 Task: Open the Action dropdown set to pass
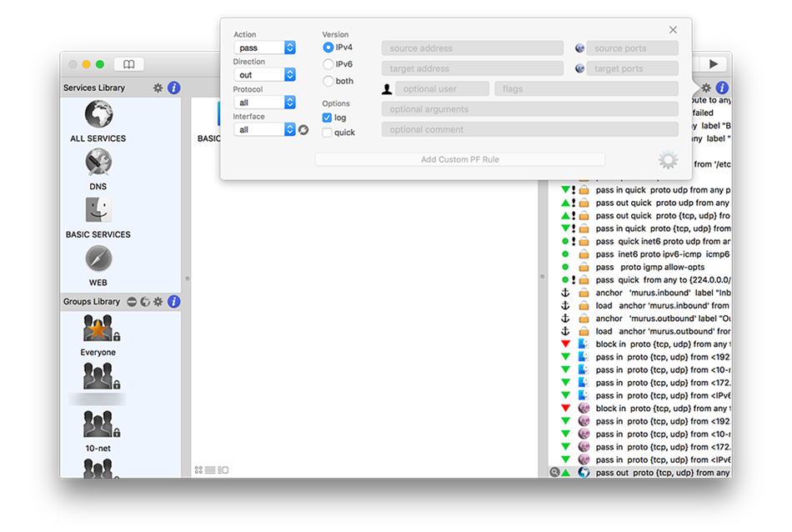tap(264, 48)
